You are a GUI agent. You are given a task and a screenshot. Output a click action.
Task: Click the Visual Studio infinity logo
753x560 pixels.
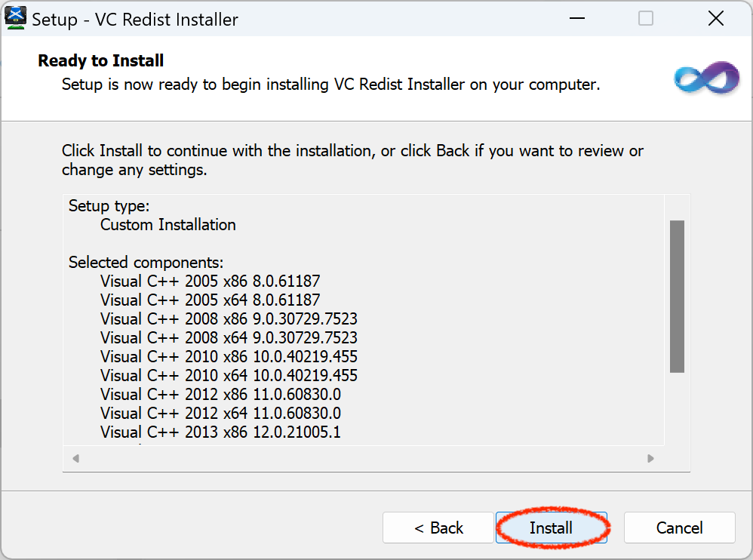tap(706, 78)
